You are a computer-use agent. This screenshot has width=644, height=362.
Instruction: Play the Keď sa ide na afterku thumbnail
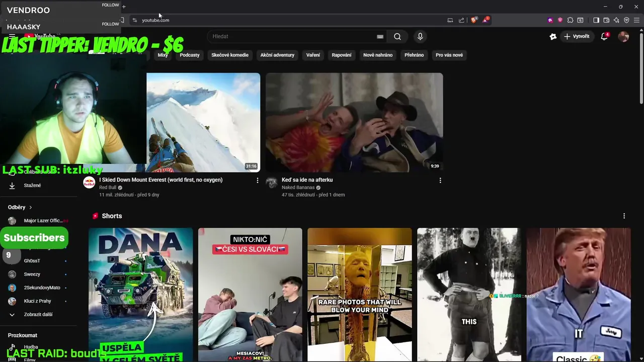point(354,123)
